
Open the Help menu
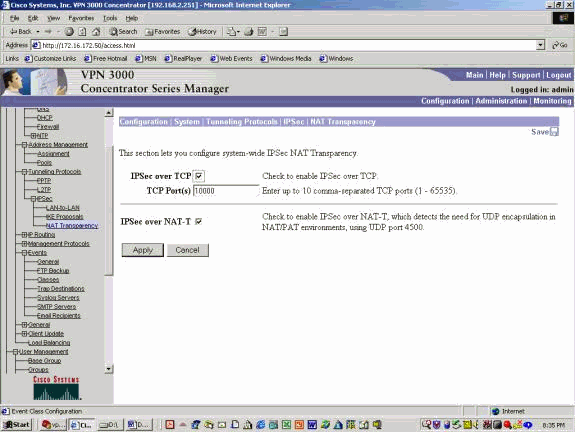point(132,18)
